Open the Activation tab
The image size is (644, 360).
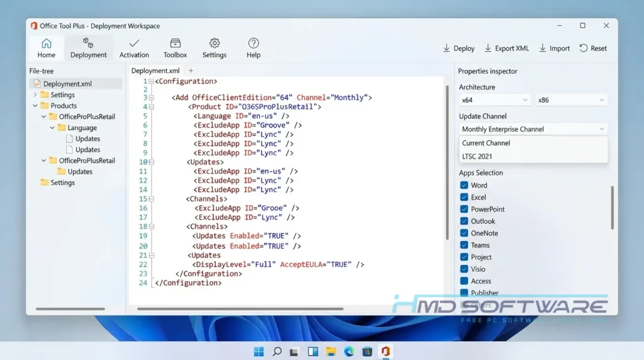pyautogui.click(x=135, y=48)
